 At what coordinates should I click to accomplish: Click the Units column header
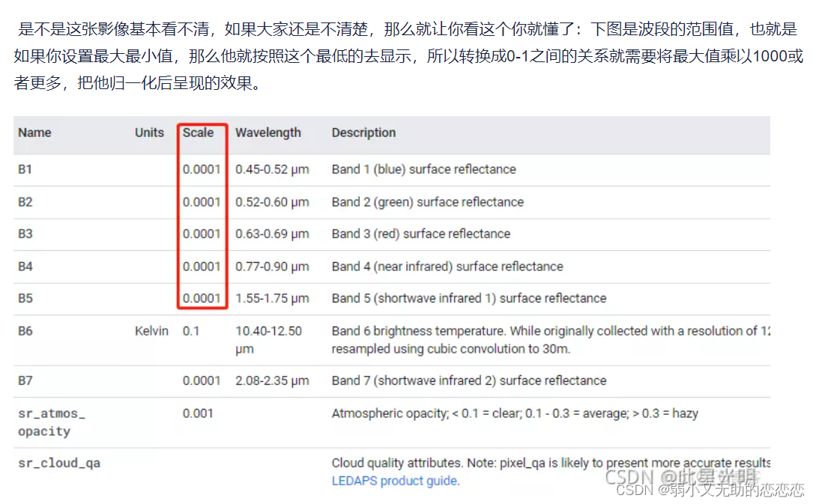click(x=148, y=133)
